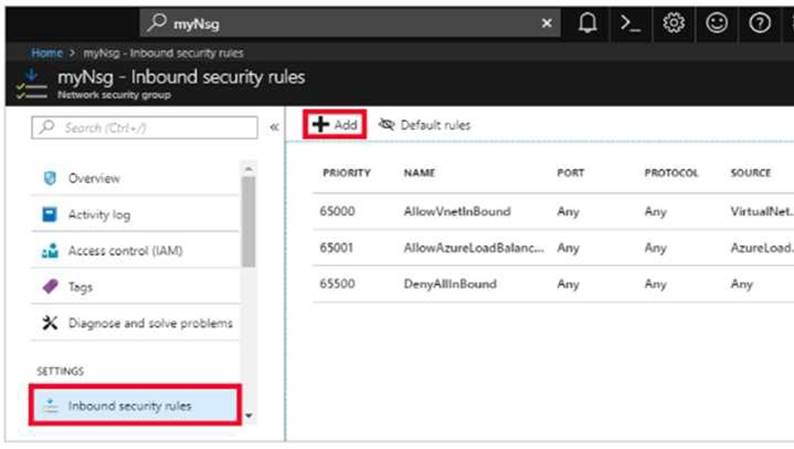
Task: Click the plus icon beside Add
Action: point(321,124)
